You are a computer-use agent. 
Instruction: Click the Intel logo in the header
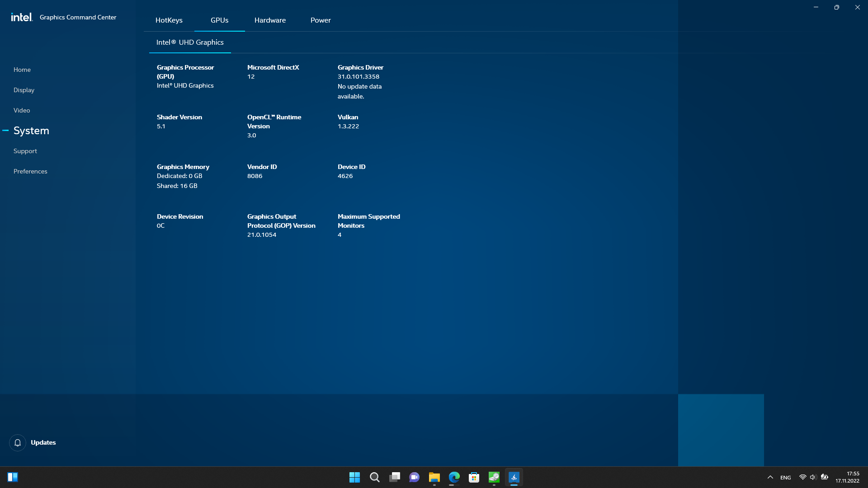tap(22, 17)
